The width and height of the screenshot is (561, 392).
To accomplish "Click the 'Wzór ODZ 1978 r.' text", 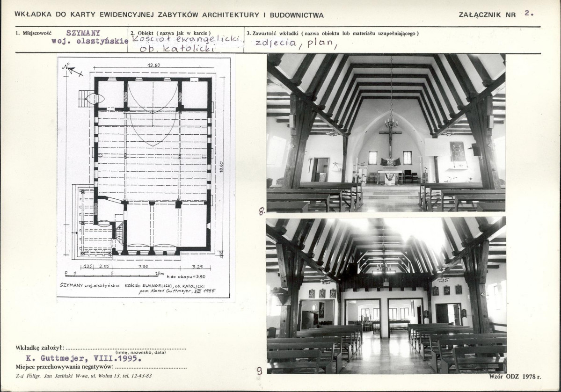I will point(515,376).
